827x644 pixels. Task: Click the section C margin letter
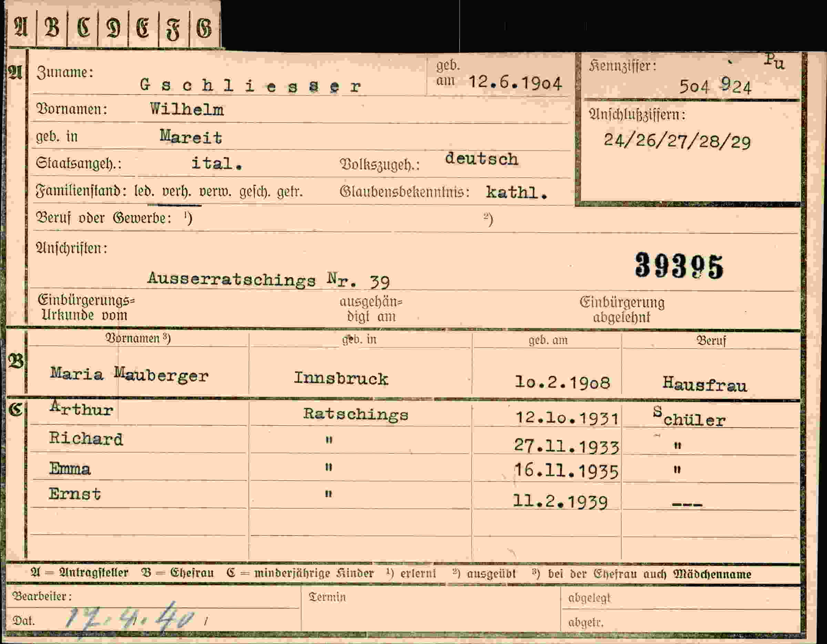[x=16, y=409]
